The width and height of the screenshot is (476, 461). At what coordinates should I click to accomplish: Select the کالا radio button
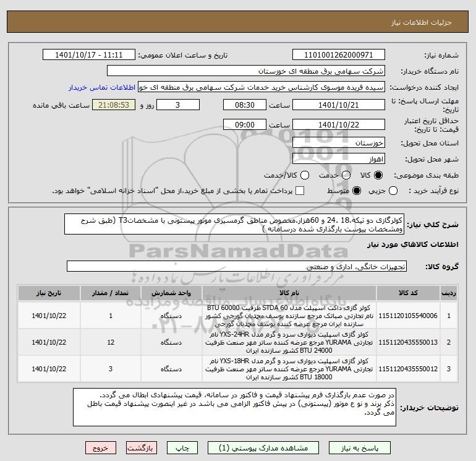(x=378, y=175)
